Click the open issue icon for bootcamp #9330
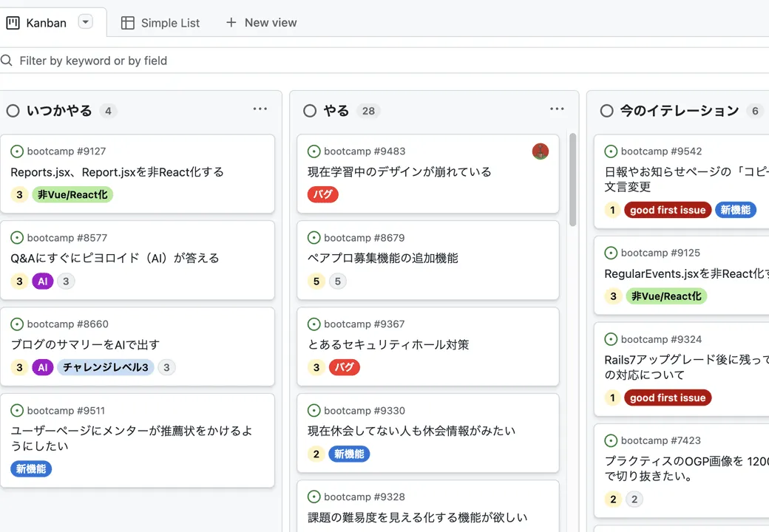769x532 pixels. 314,411
